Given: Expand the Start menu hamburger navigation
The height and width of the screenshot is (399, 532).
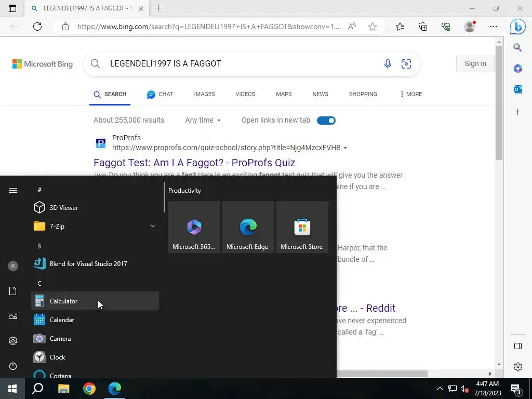Looking at the screenshot, I should (x=13, y=190).
